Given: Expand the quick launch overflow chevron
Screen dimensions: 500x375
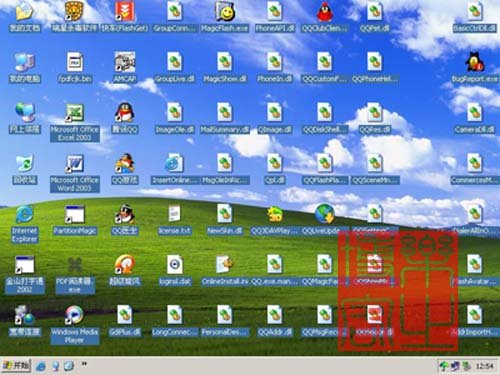Looking at the screenshot, I should pyautogui.click(x=84, y=364).
